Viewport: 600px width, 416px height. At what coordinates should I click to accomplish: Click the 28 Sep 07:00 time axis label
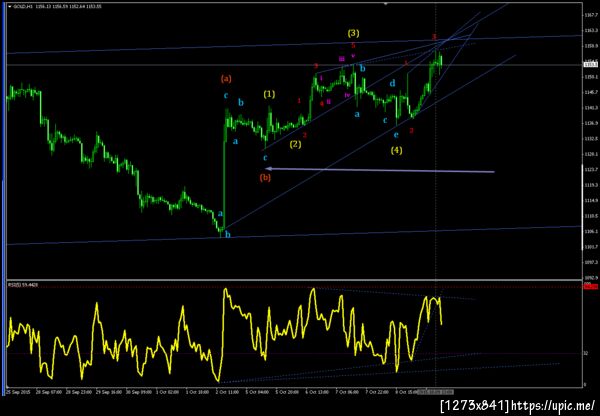pyautogui.click(x=49, y=392)
